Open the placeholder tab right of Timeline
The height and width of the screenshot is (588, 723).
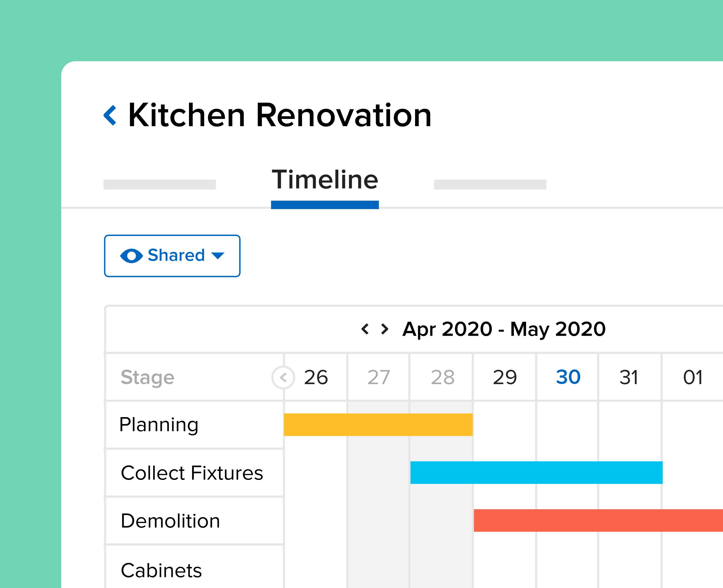tap(490, 185)
